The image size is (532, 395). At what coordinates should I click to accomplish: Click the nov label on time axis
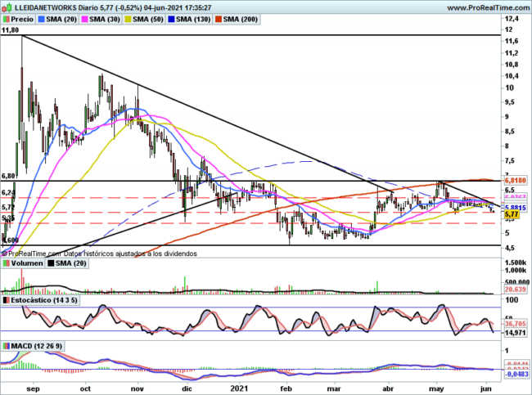[137, 388]
